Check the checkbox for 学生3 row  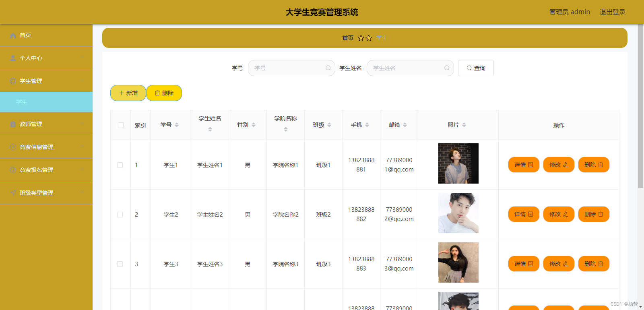point(120,264)
